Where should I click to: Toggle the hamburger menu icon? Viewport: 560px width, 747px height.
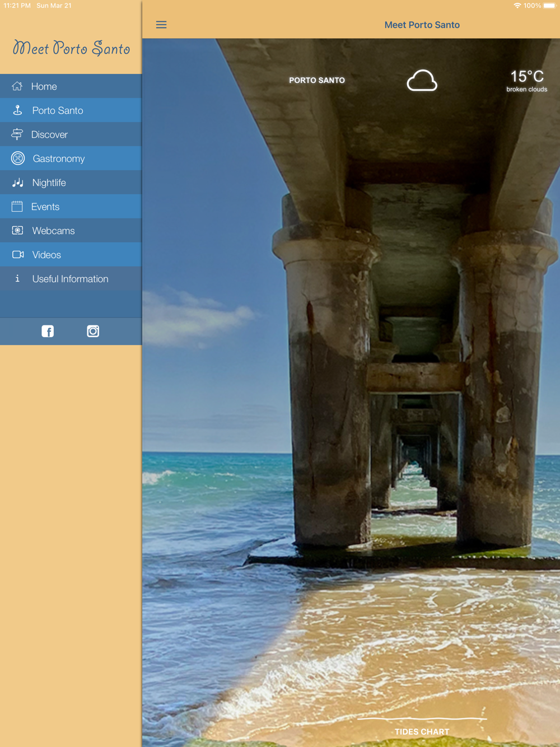(161, 25)
